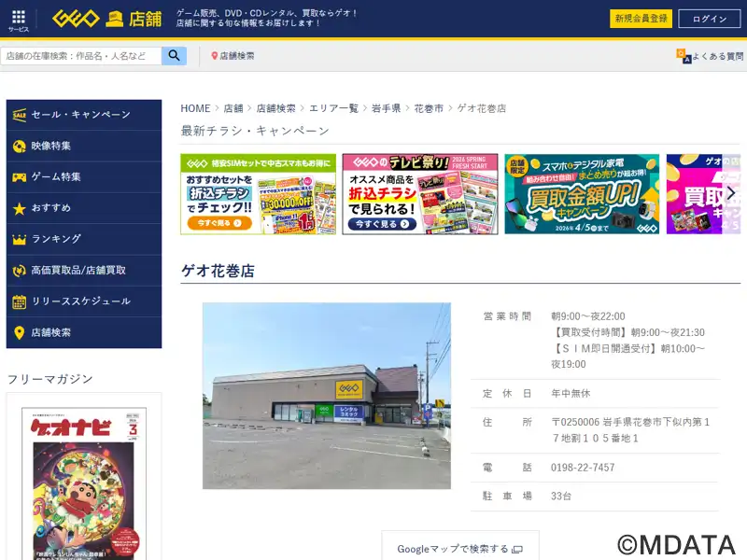This screenshot has width=747, height=560.
Task: Open ランキング sidebar menu
Action: pos(84,240)
